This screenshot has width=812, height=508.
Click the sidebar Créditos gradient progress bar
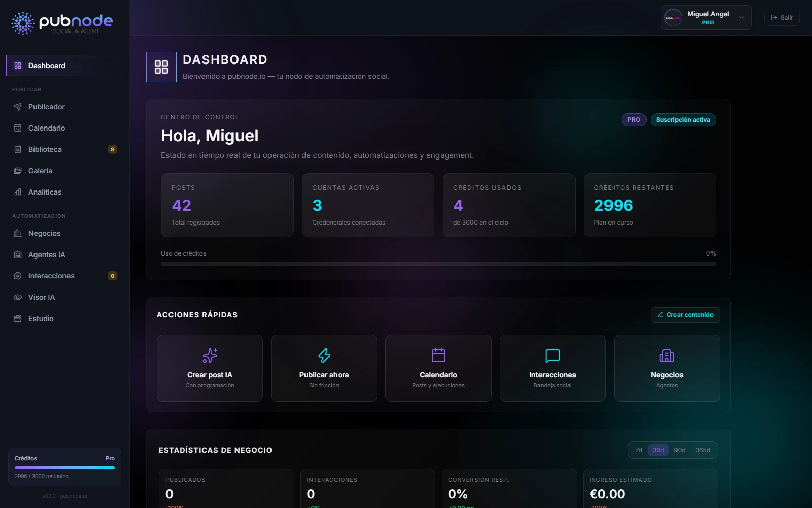(64, 468)
